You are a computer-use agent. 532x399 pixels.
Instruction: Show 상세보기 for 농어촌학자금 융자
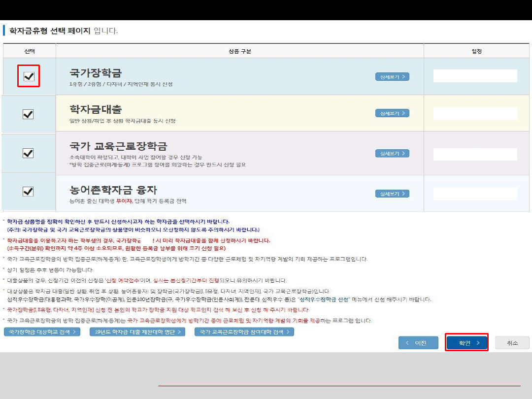[x=392, y=194]
